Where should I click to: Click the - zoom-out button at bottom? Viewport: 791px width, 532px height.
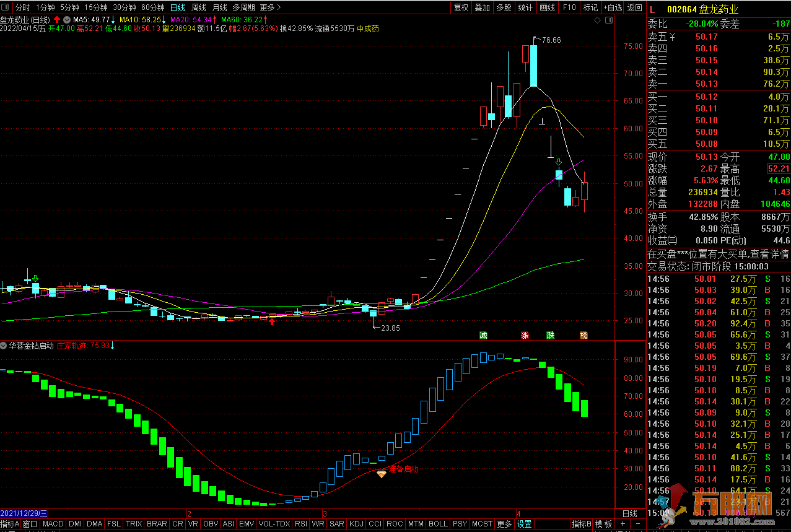point(639,524)
